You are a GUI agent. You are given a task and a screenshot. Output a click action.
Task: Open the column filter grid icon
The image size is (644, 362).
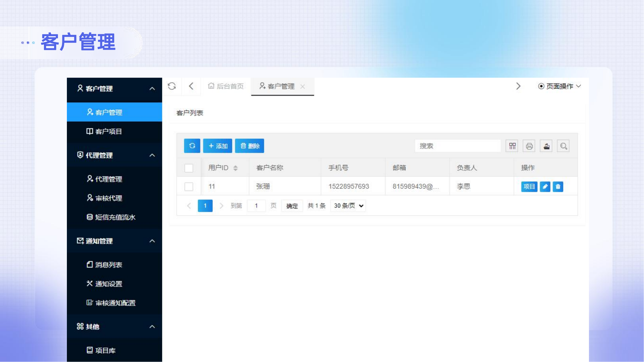pos(512,146)
